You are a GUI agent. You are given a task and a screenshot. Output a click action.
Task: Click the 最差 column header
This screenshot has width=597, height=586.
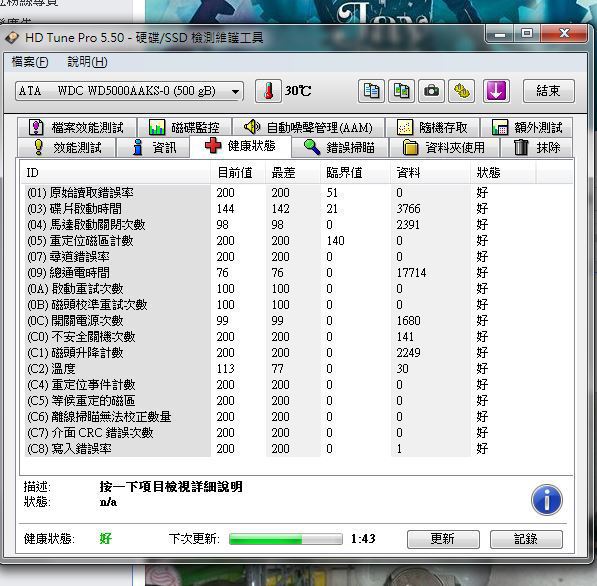292,173
